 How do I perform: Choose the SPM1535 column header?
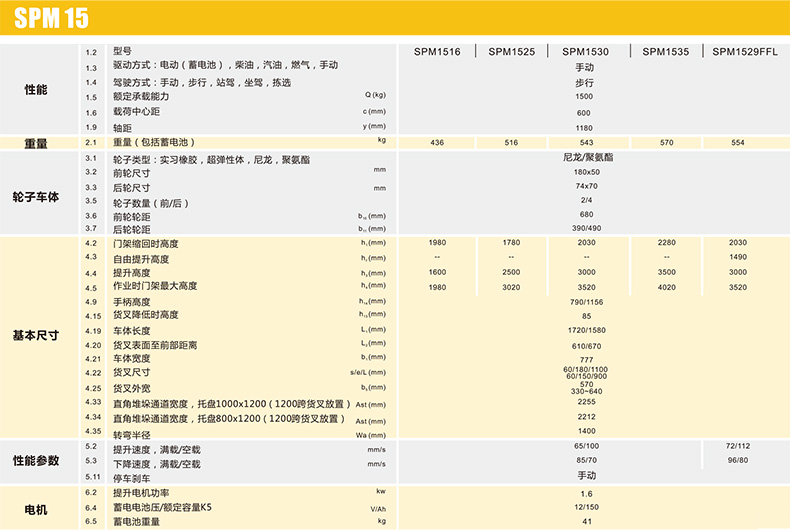coord(665,51)
